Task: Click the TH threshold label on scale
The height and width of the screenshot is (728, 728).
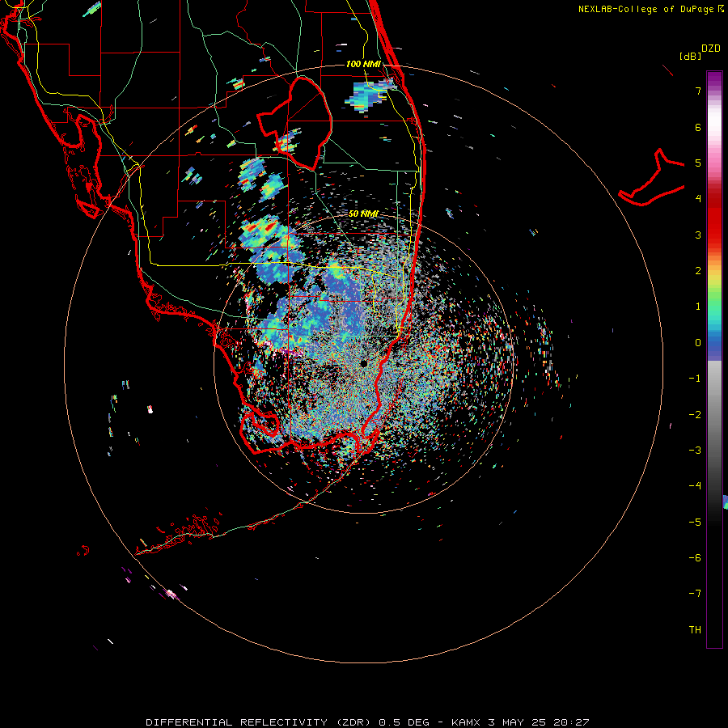Action: click(695, 630)
